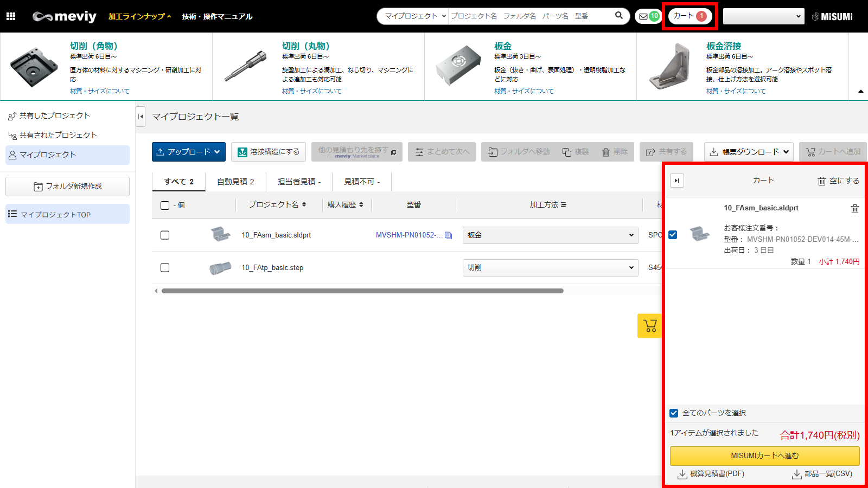Click the horizontal table scrollbar
Viewport: 868px width, 488px height.
[x=362, y=291]
